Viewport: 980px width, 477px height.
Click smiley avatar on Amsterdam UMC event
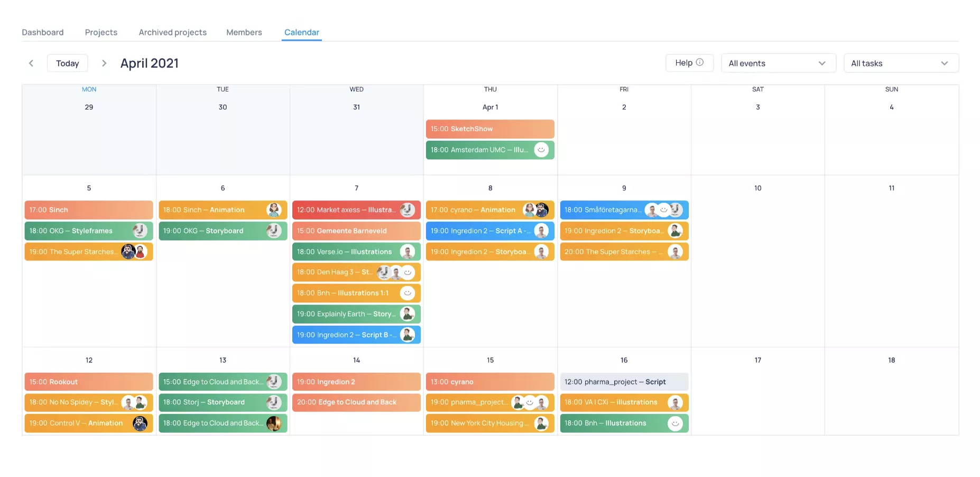[541, 150]
